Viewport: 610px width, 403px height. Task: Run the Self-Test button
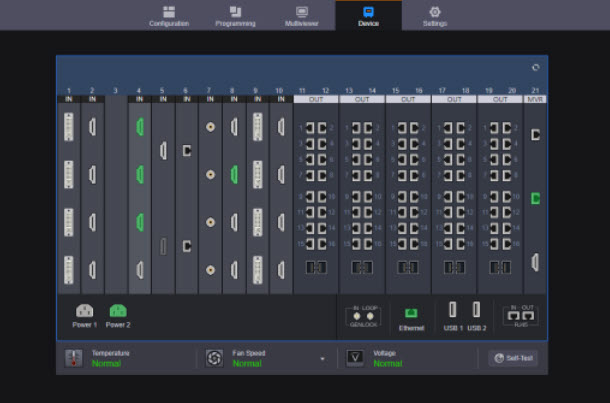click(512, 358)
